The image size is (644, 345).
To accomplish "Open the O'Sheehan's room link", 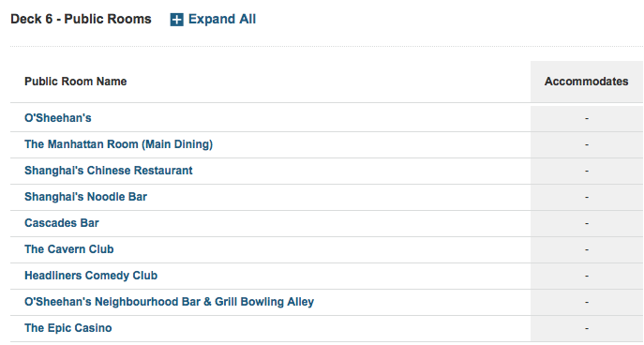I will coord(58,118).
